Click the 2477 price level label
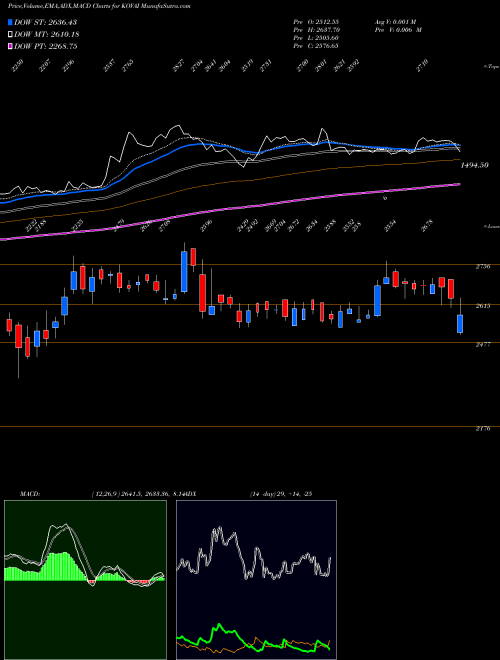The width and height of the screenshot is (500, 660). tap(482, 344)
